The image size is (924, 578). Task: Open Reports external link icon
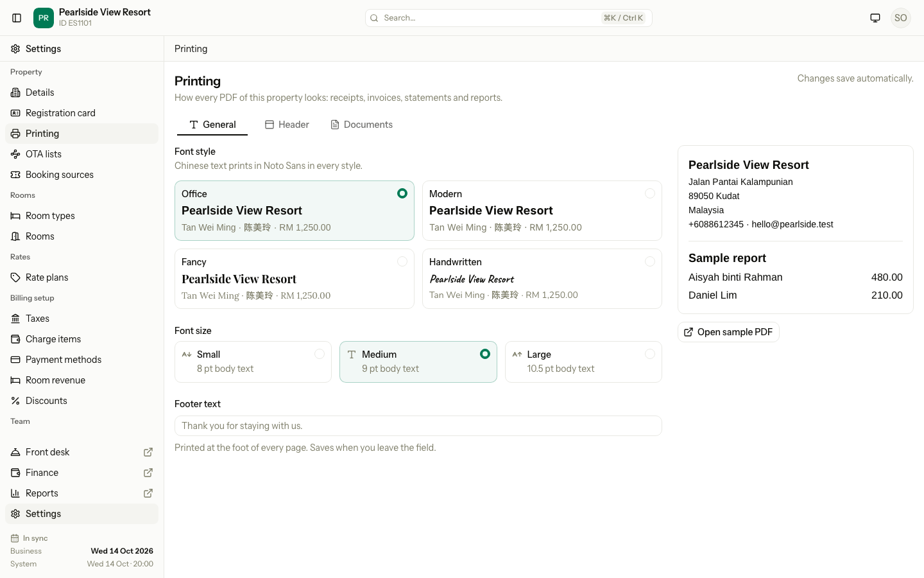pyautogui.click(x=148, y=493)
